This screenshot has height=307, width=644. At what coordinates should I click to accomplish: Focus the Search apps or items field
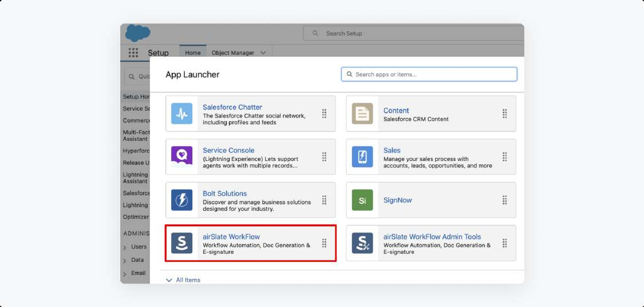pyautogui.click(x=429, y=74)
